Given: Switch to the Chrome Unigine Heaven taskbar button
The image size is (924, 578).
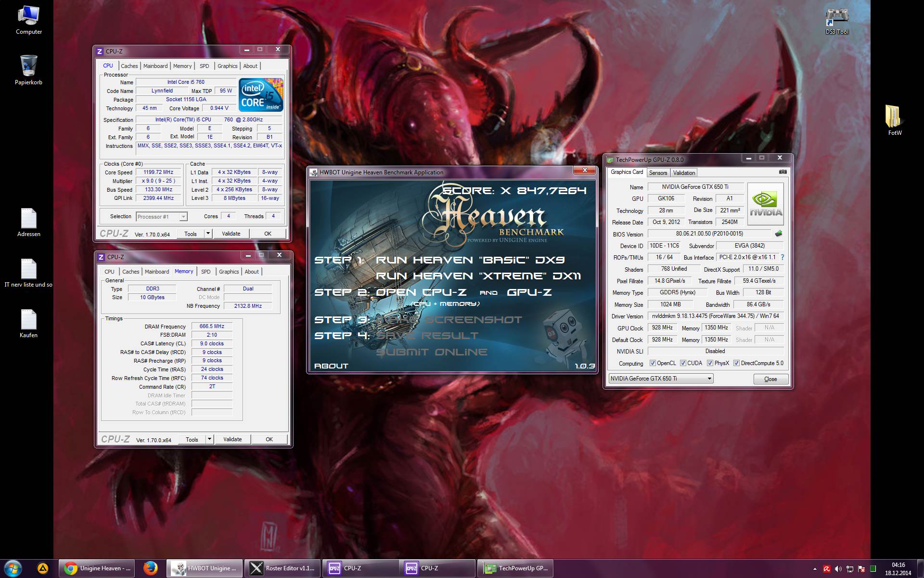Looking at the screenshot, I should click(x=98, y=568).
